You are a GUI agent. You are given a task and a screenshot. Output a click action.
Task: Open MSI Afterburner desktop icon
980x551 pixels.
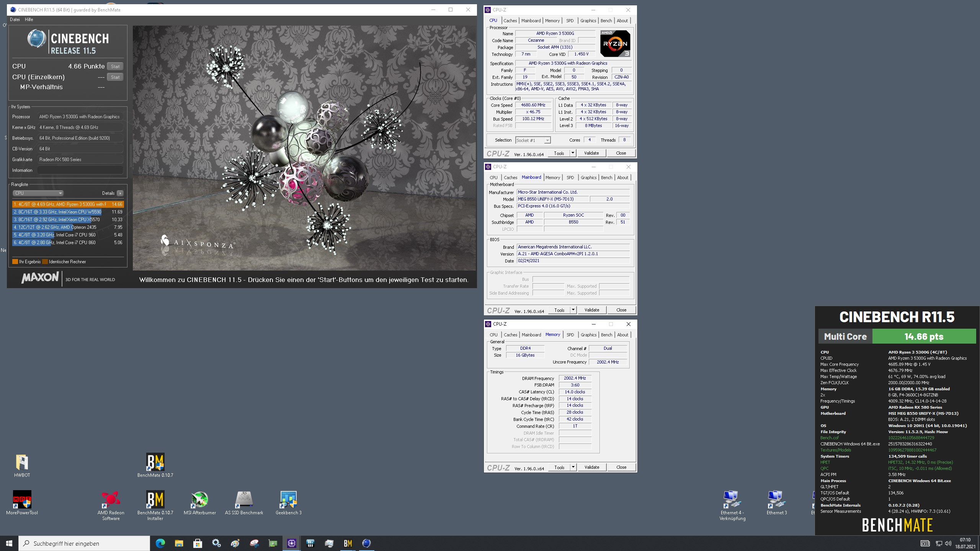tap(199, 503)
